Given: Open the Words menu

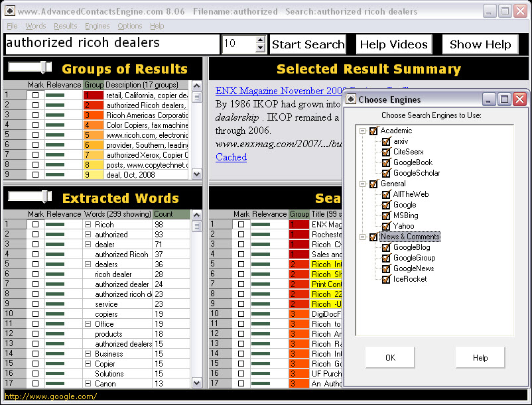Looking at the screenshot, I should [x=36, y=26].
